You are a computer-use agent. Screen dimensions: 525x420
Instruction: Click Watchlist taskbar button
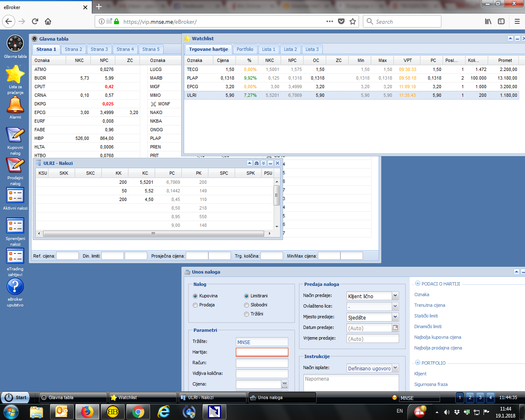(143, 397)
